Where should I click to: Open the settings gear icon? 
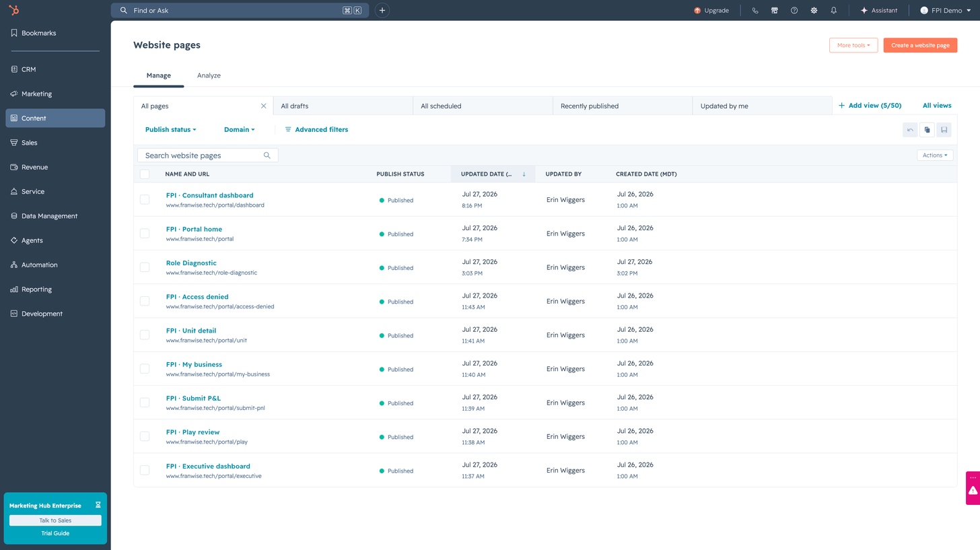pos(814,10)
